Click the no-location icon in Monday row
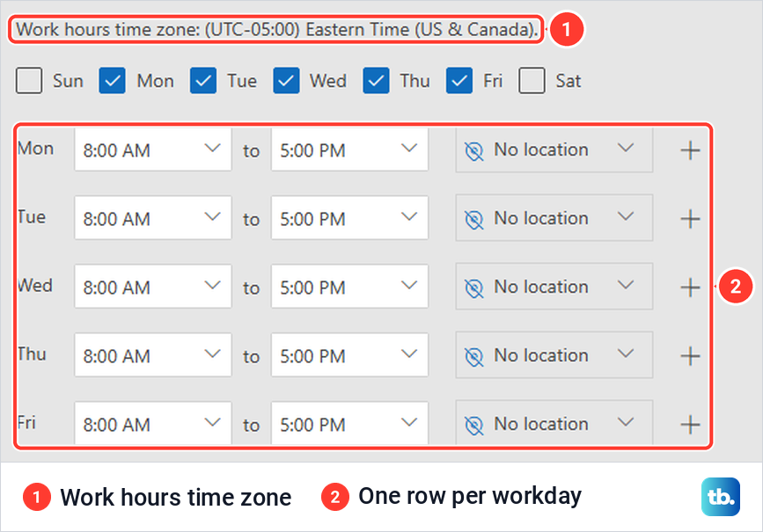The image size is (763, 532). tap(474, 151)
